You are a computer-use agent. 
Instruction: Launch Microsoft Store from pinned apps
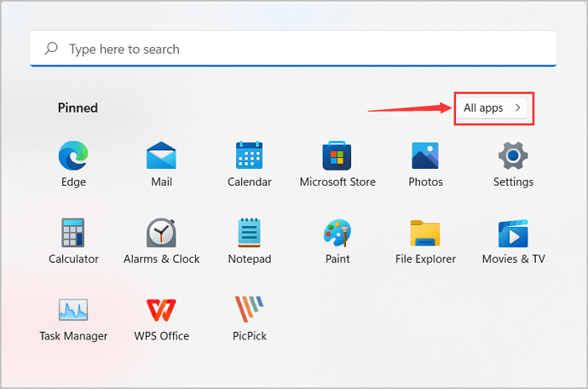(338, 156)
